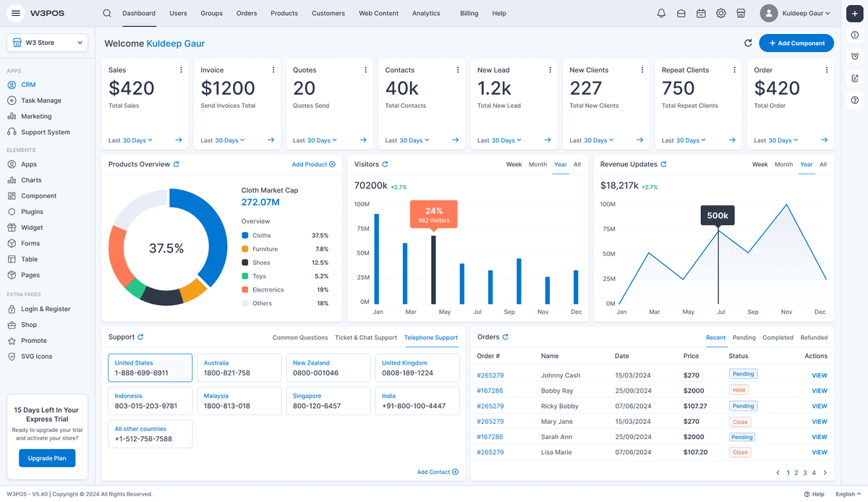Viewport: 868px width, 502px height.
Task: Click the green Toys legend swatch
Action: 245,276
